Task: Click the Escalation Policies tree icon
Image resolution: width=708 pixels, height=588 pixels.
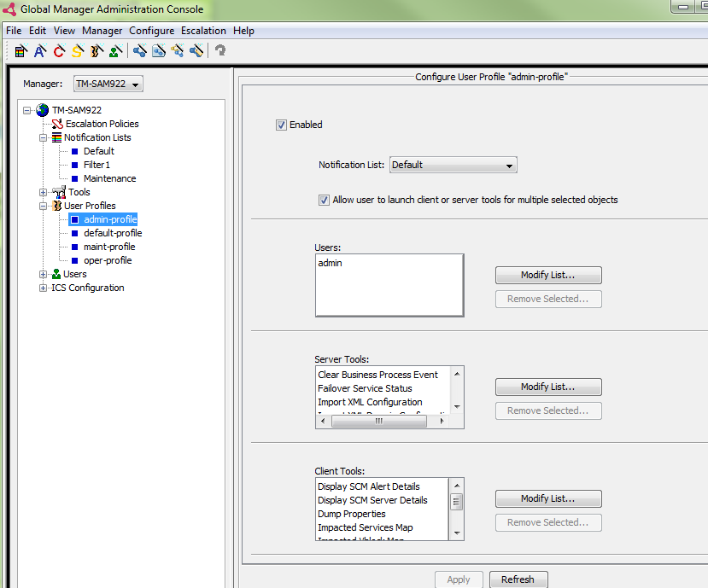Action: point(57,124)
